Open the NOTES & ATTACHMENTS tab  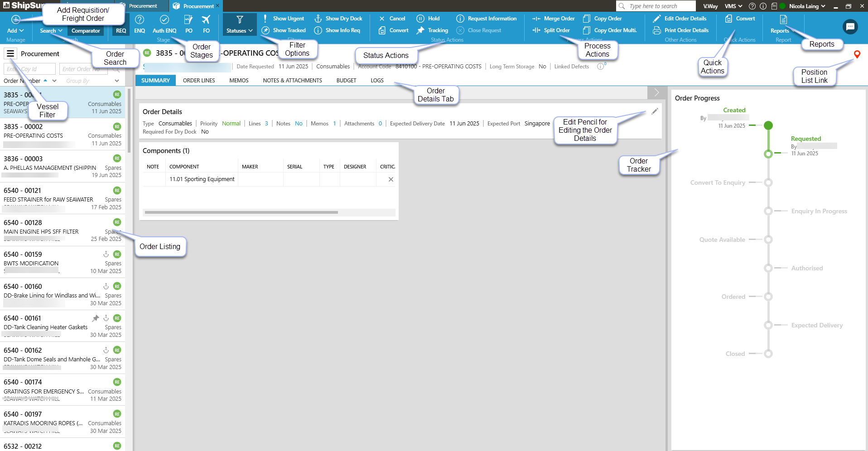(x=292, y=81)
